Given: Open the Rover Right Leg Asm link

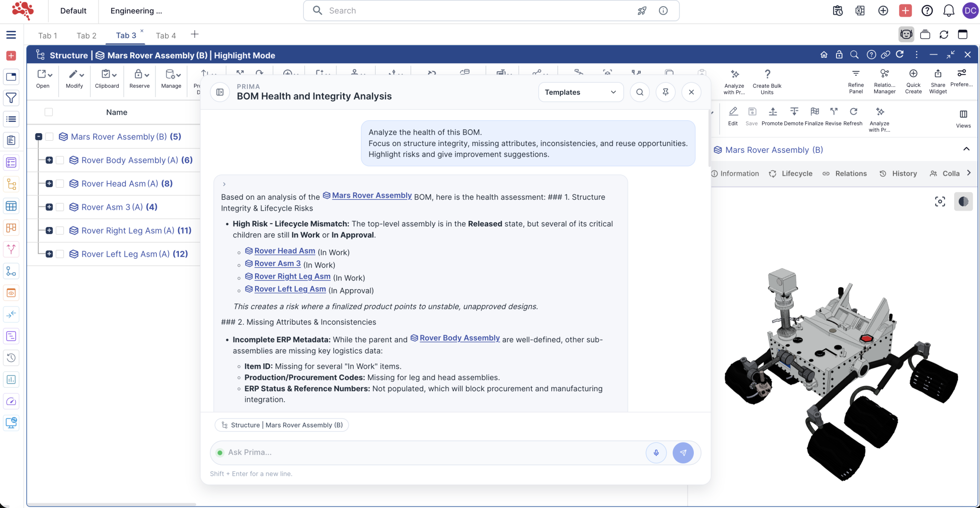Looking at the screenshot, I should (x=292, y=276).
